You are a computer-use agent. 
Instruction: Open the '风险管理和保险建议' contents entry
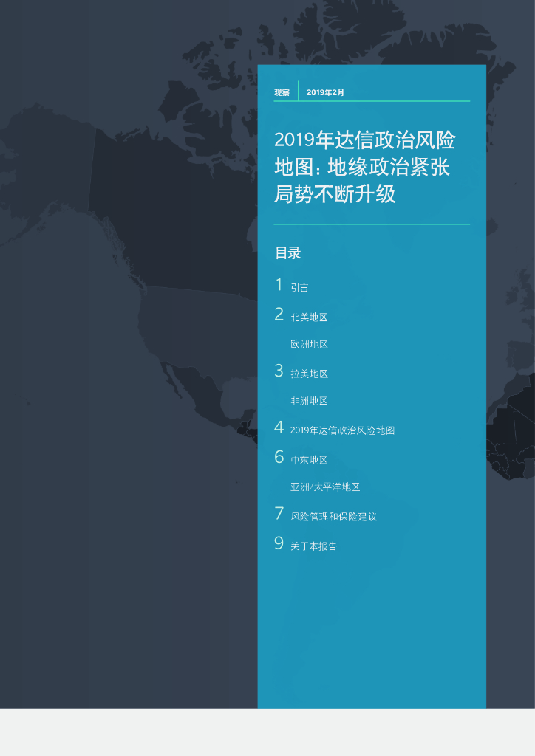point(334,516)
